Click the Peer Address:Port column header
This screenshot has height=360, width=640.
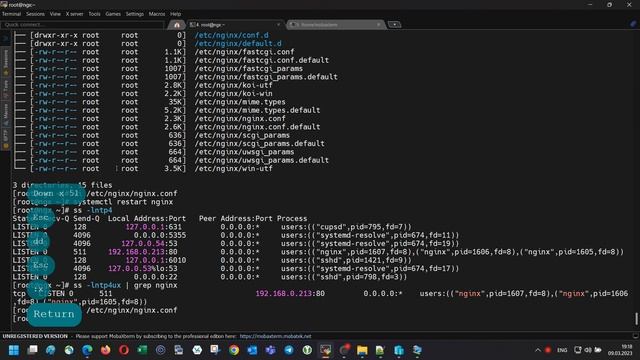[x=236, y=218]
